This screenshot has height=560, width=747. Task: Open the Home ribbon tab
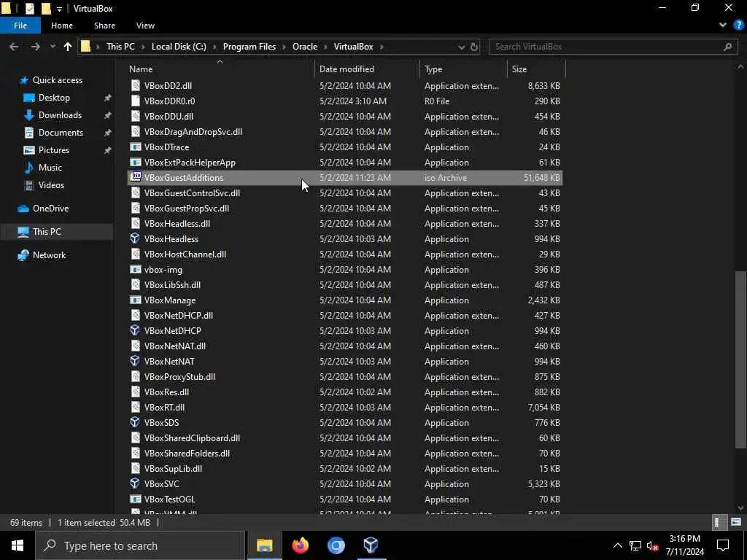point(62,26)
